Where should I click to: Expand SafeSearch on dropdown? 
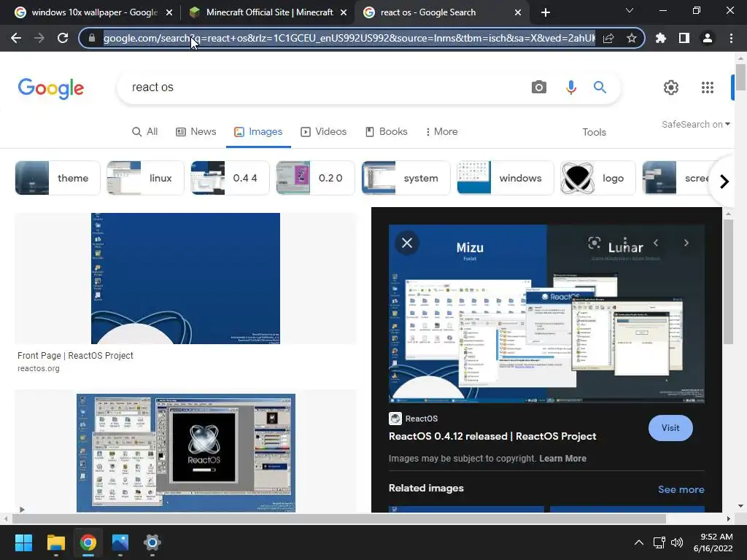click(x=695, y=124)
